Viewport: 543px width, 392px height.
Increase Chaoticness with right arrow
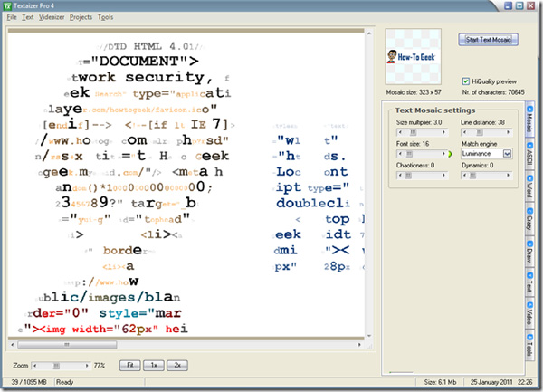[443, 176]
